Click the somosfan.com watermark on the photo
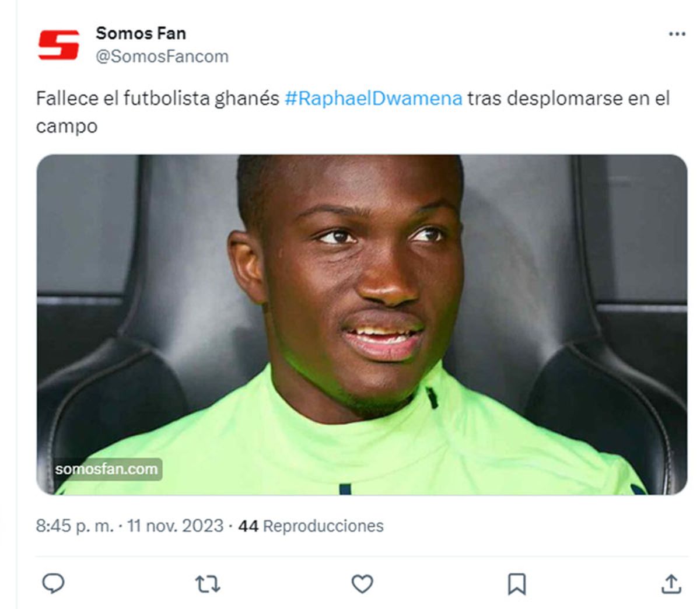Image resolution: width=700 pixels, height=609 pixels. (x=106, y=469)
